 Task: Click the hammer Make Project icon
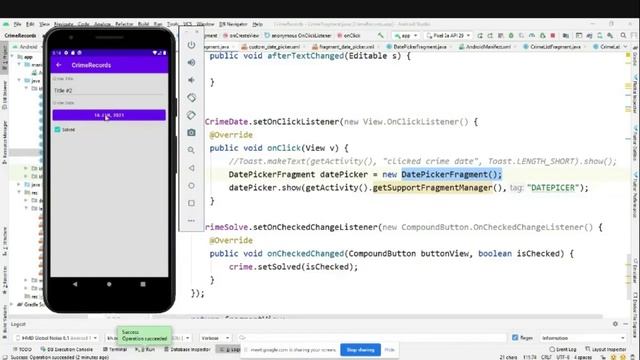tap(380, 36)
